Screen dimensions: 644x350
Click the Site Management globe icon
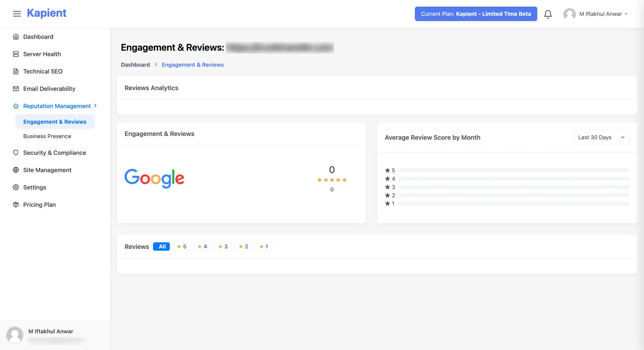click(16, 170)
